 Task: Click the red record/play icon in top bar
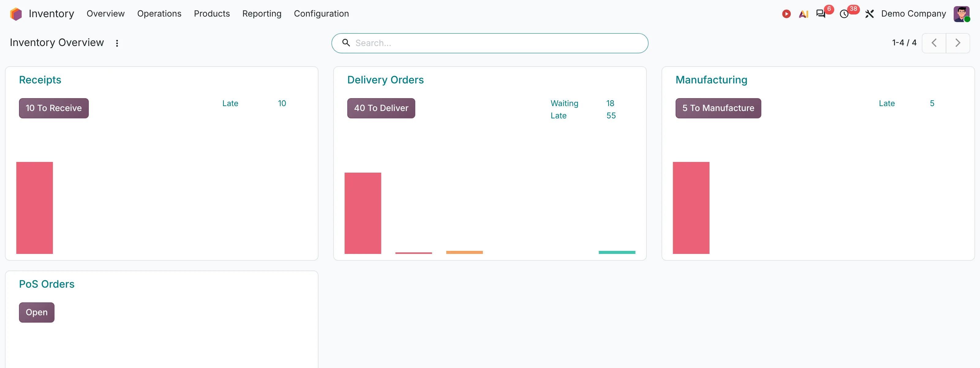pyautogui.click(x=786, y=14)
